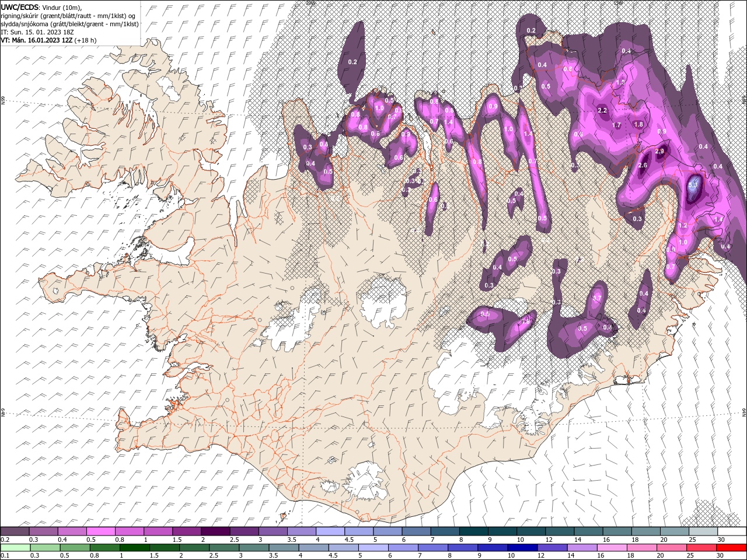Click the white 30 mm snow scale swatch
Image resolution: width=747 pixels, height=560 pixels.
tap(731, 531)
